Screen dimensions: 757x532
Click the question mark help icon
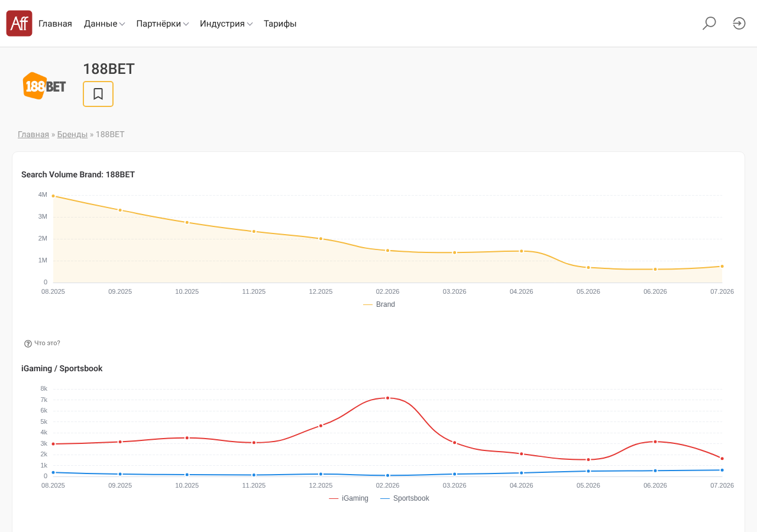point(28,343)
